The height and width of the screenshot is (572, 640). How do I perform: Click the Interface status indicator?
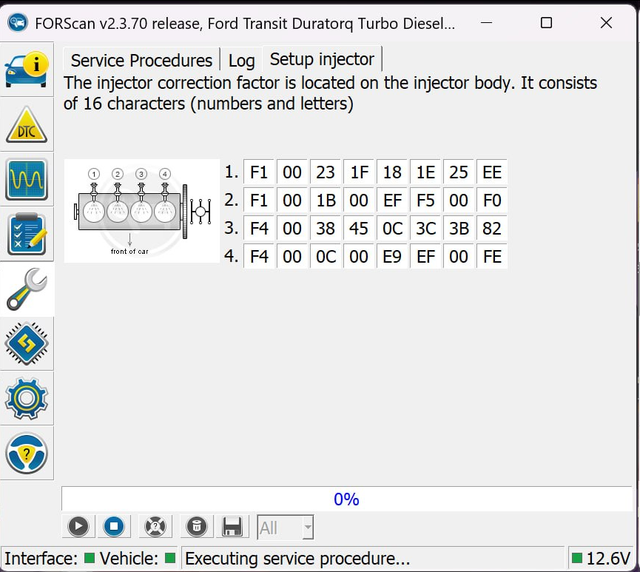point(89,558)
